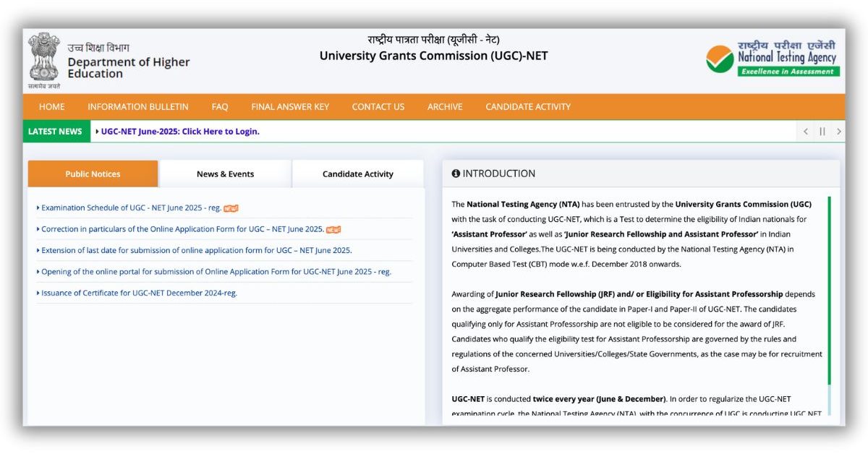868x454 pixels.
Task: Click the Hindi heading राष्ट्रीय पात्रता परीक्षा
Action: click(433, 39)
